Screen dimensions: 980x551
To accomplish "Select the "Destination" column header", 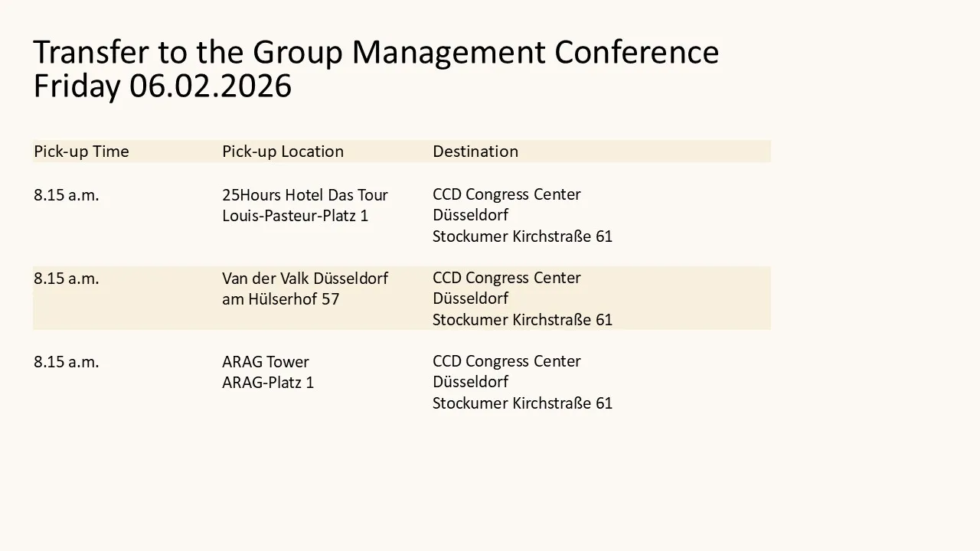I will [475, 152].
